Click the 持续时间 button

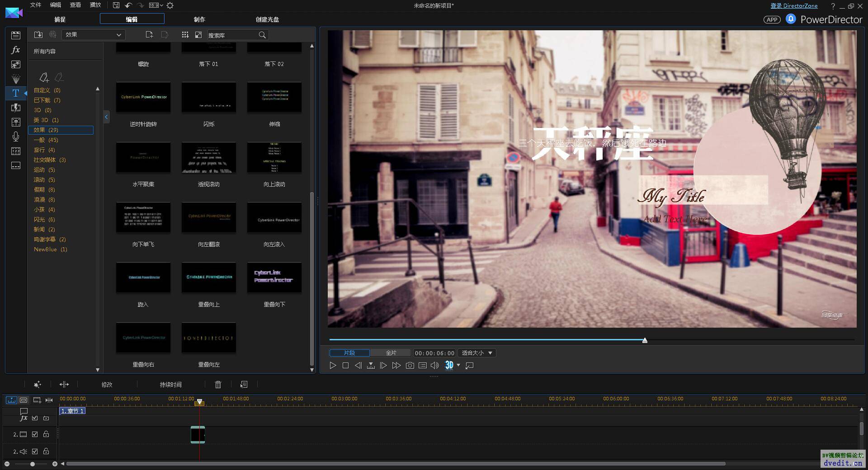[x=170, y=385]
